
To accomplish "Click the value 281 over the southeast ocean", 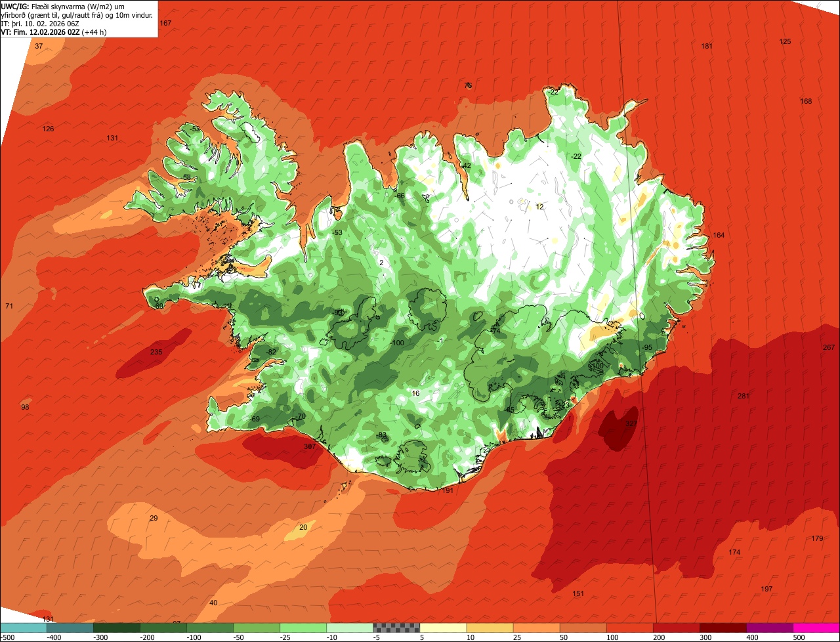I will (744, 396).
